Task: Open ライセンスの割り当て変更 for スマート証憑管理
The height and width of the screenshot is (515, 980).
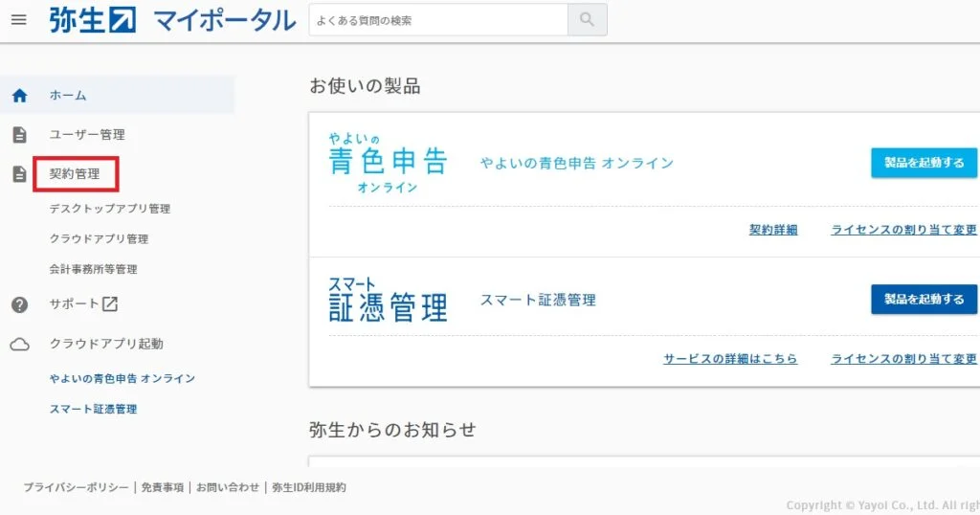Action: 903,359
